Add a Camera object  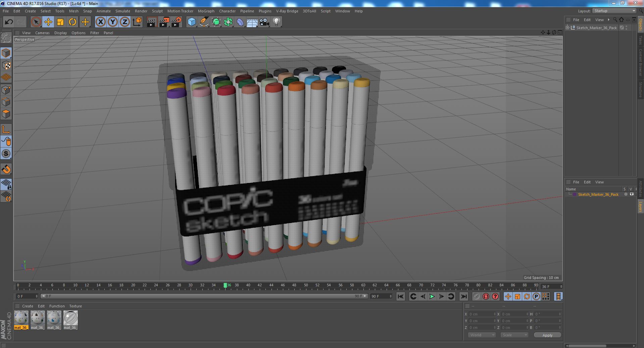[x=264, y=22]
